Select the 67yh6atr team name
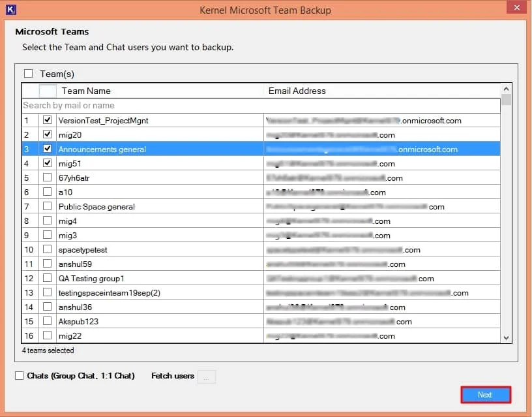The image size is (532, 417). (x=74, y=178)
